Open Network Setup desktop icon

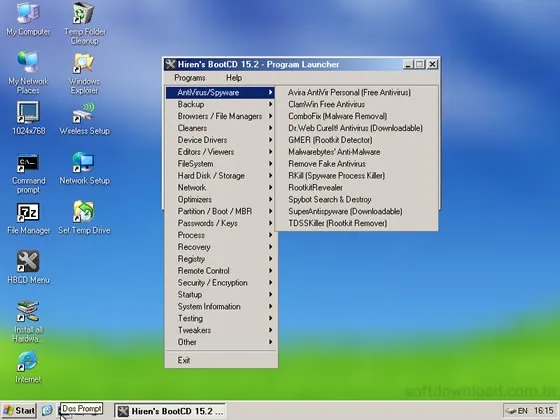[x=85, y=168]
